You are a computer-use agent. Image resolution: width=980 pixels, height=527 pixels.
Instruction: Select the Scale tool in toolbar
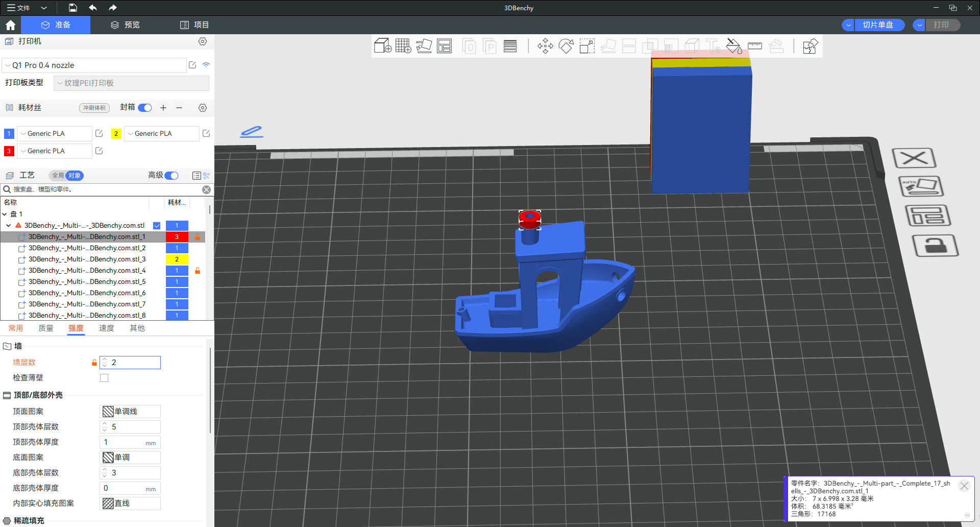pyautogui.click(x=587, y=46)
